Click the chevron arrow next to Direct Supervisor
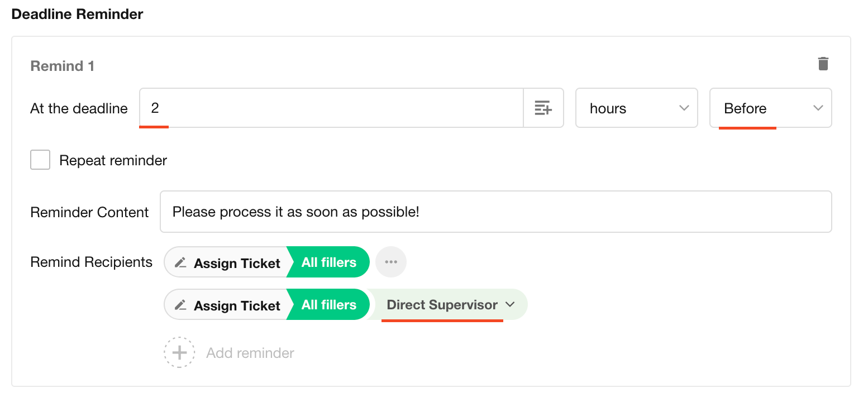The width and height of the screenshot is (868, 402). (x=509, y=305)
